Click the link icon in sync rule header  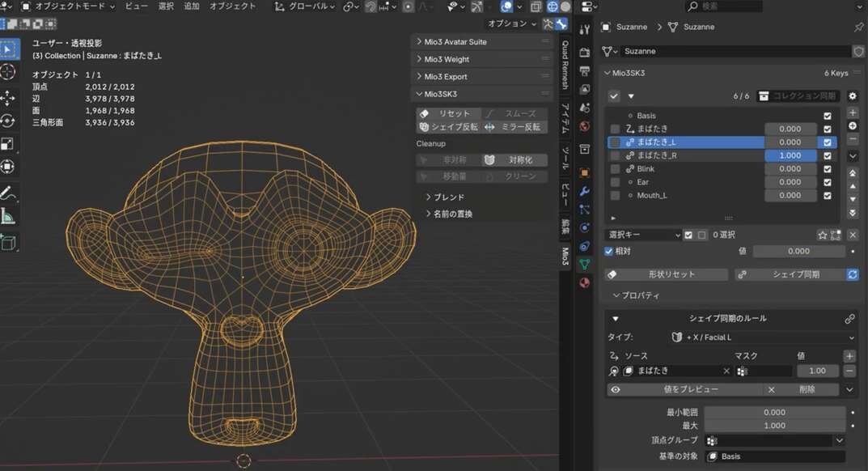[849, 319]
